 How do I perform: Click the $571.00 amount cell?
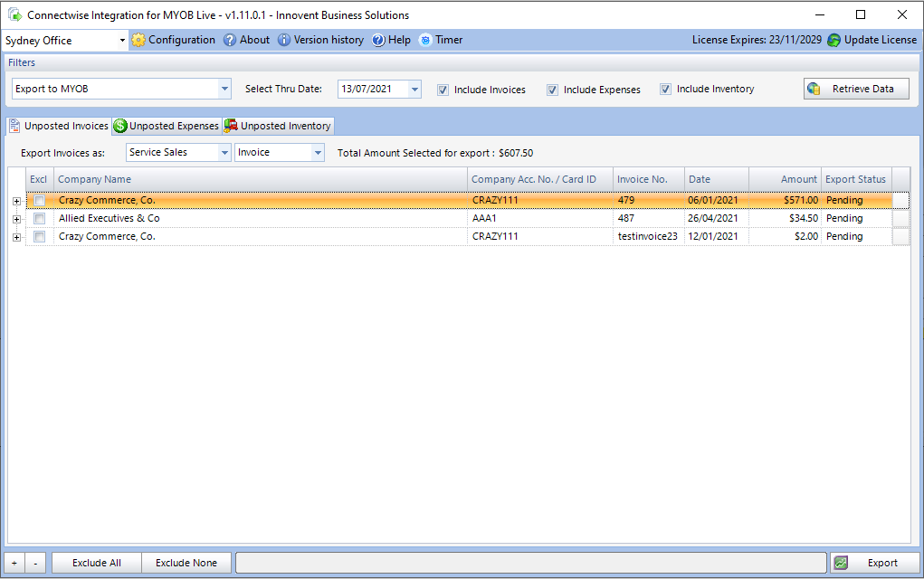click(x=785, y=200)
